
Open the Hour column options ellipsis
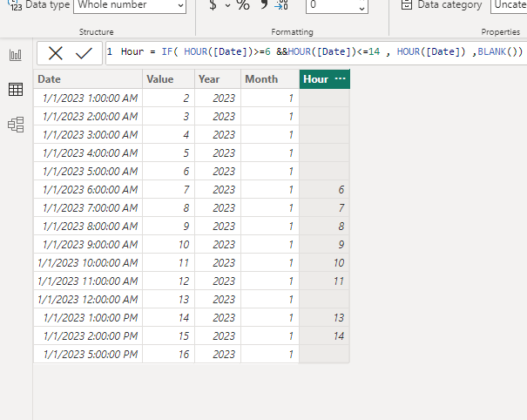click(x=340, y=78)
